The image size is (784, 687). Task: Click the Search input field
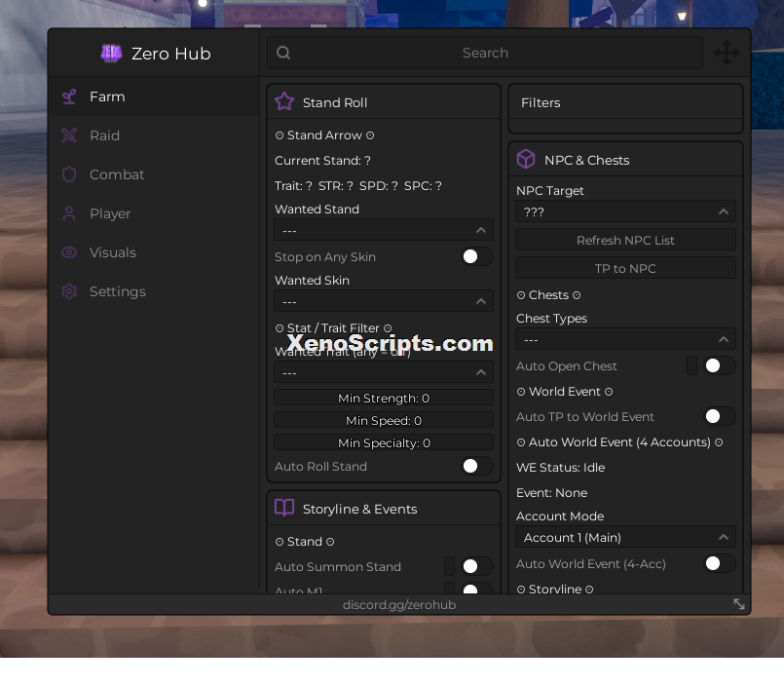coord(485,53)
